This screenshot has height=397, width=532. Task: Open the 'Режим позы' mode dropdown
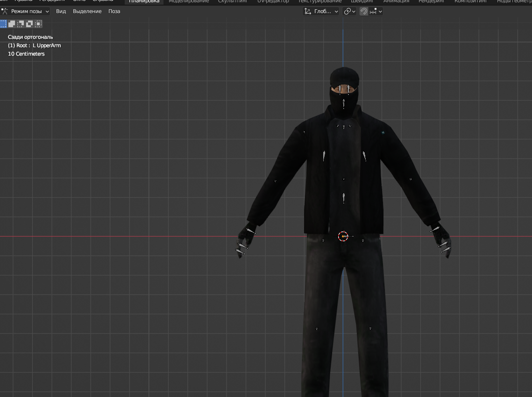(x=26, y=11)
